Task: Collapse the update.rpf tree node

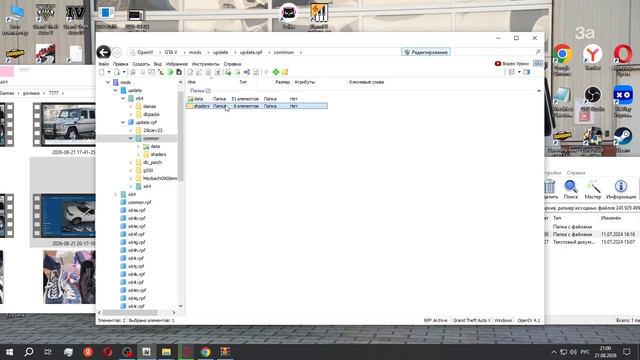Action: click(123, 122)
